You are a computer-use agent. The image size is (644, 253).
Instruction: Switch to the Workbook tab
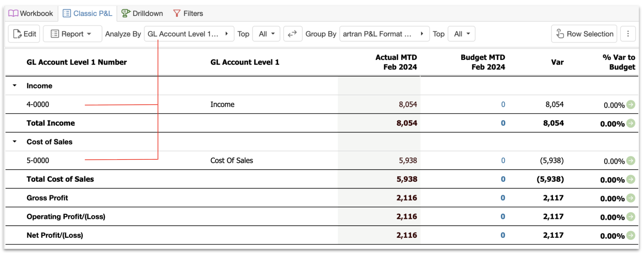pos(31,13)
